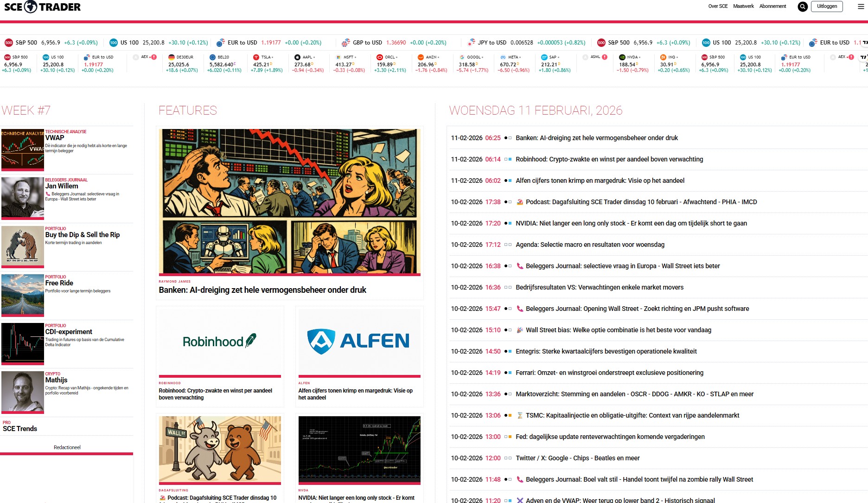Click the party icon beside 'Wall Street bias'
868x503 pixels.
pos(520,330)
